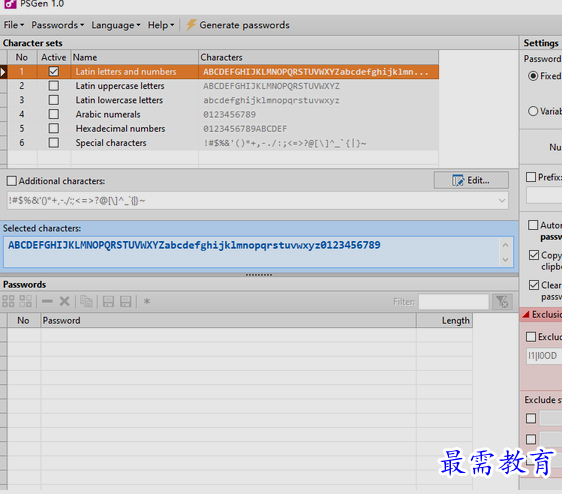Click the row-pointer arrow beside row 1

[x=3, y=72]
